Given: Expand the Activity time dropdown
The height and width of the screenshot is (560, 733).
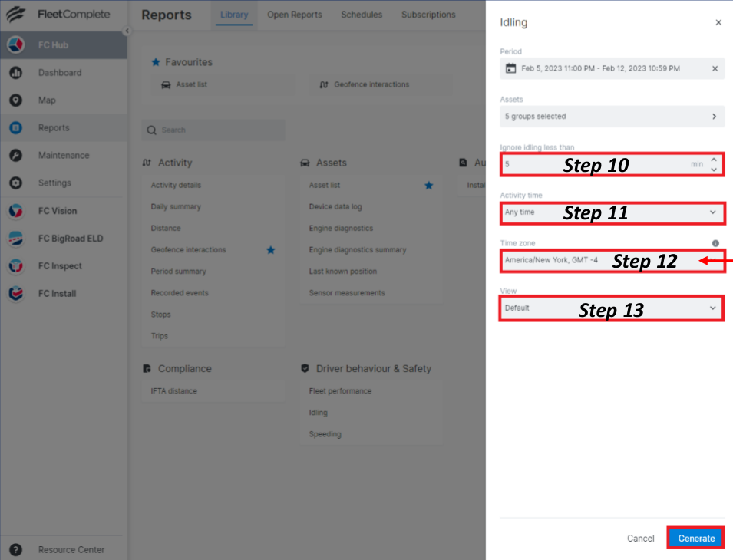Looking at the screenshot, I should pos(713,212).
